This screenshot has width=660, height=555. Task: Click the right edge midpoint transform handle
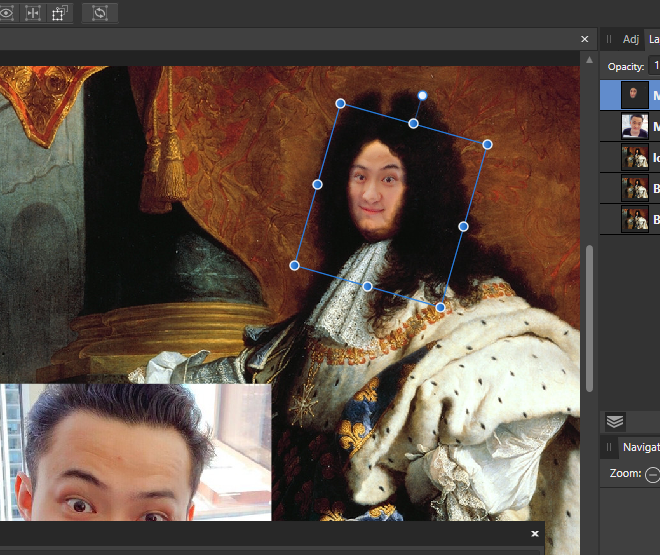click(463, 227)
